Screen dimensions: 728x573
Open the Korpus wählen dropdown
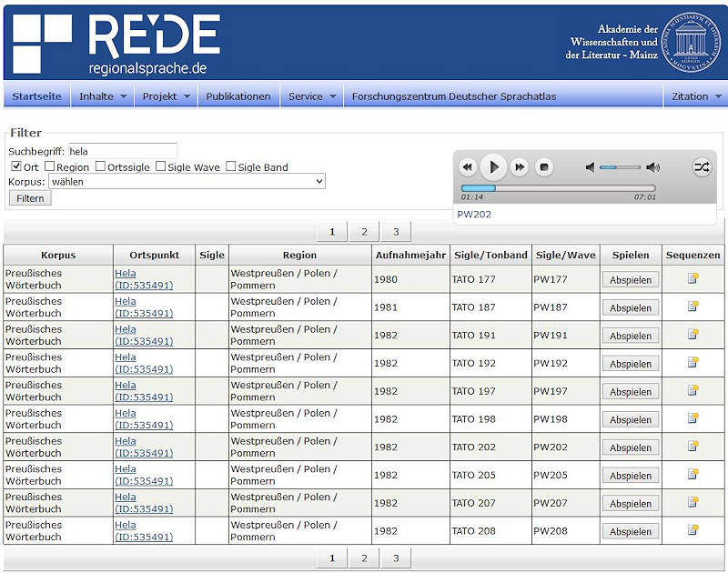click(x=187, y=181)
